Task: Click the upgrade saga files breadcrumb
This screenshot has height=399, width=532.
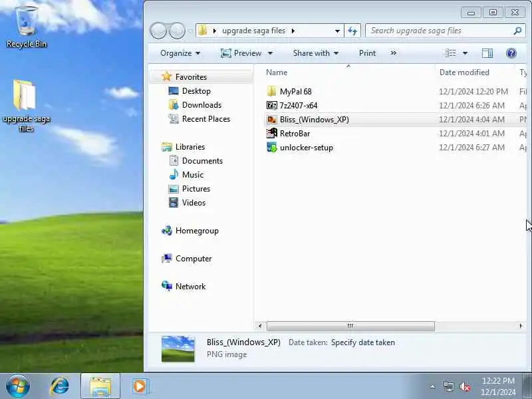Action: [x=254, y=31]
